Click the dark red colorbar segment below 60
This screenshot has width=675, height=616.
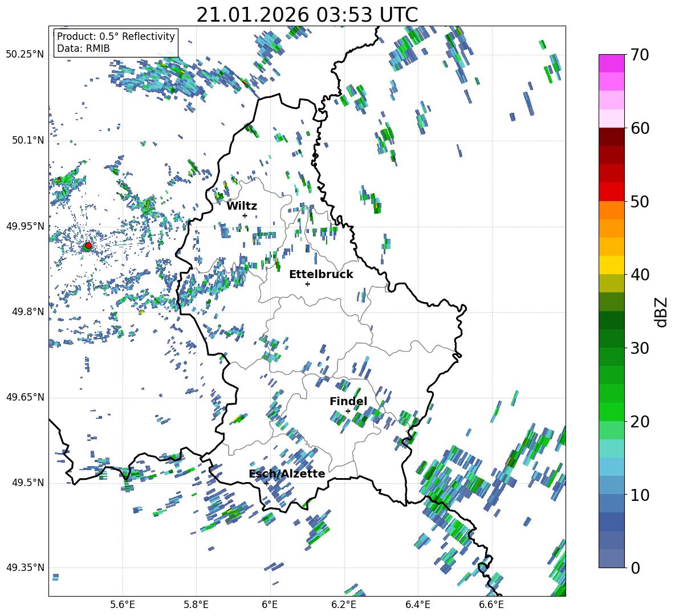pyautogui.click(x=612, y=137)
